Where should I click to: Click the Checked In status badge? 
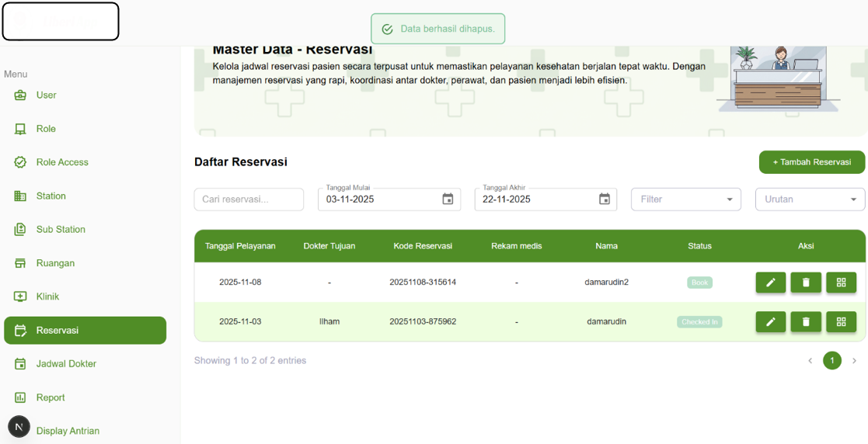[699, 322]
